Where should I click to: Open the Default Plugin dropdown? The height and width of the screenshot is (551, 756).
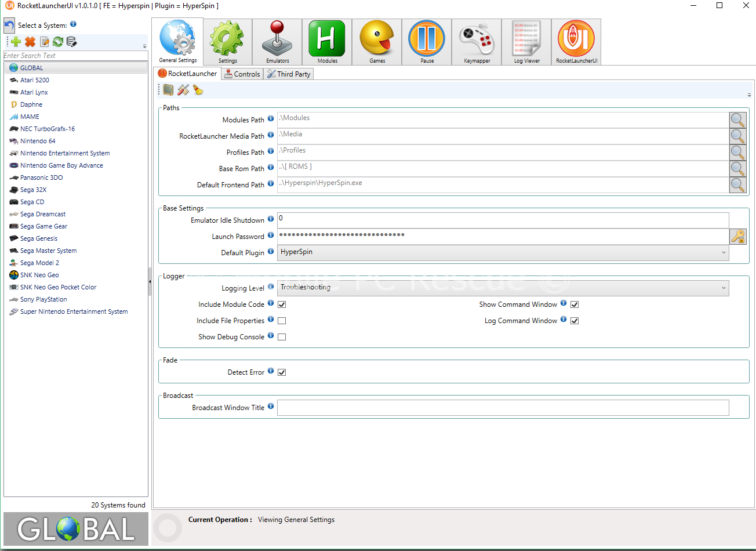(x=503, y=253)
